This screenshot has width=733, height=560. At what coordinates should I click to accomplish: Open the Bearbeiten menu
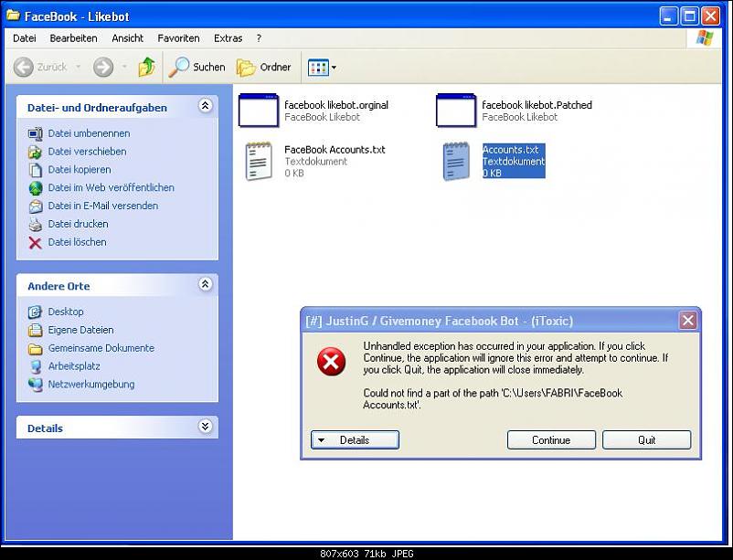click(73, 38)
